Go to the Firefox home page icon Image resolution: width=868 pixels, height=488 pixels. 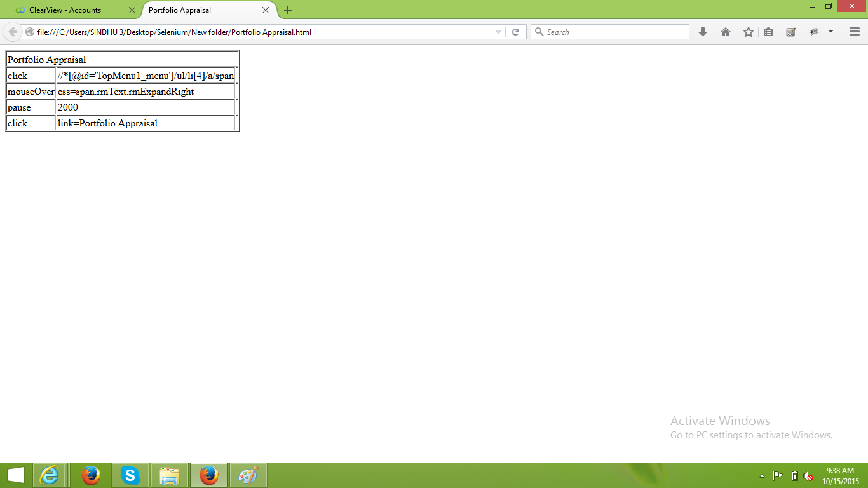(725, 32)
